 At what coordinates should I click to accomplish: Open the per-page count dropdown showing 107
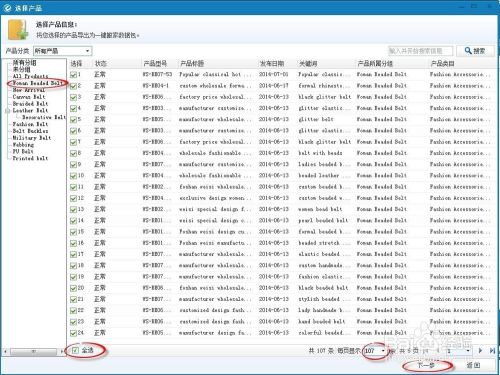tap(383, 351)
